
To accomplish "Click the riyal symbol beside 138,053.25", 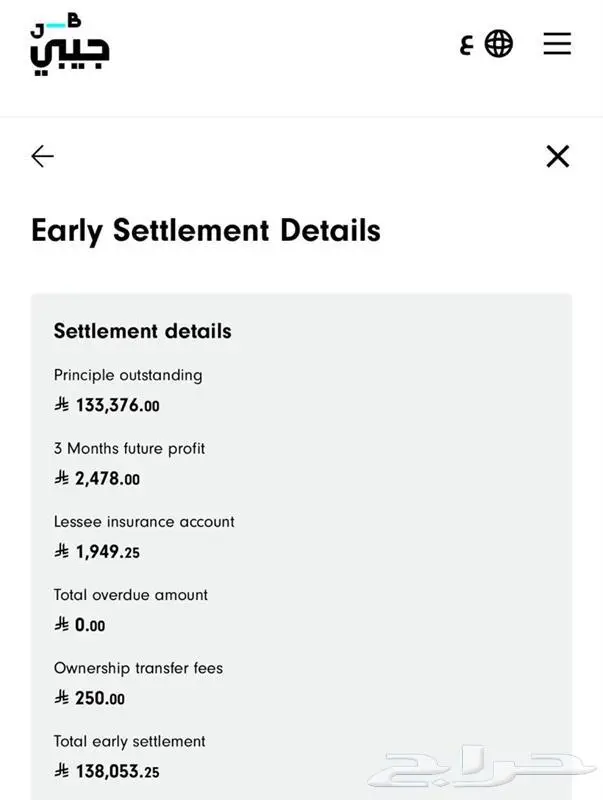I will 62,770.
